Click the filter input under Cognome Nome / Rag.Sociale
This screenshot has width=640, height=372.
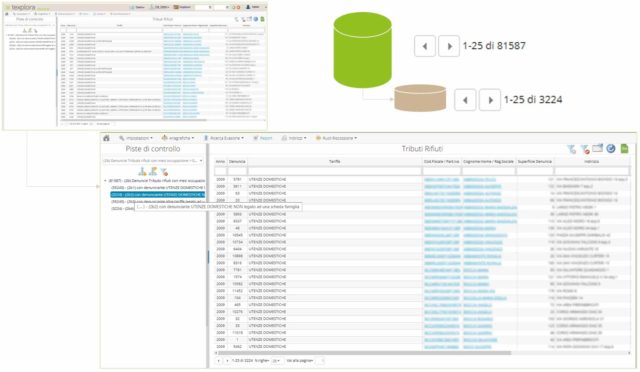(x=489, y=171)
